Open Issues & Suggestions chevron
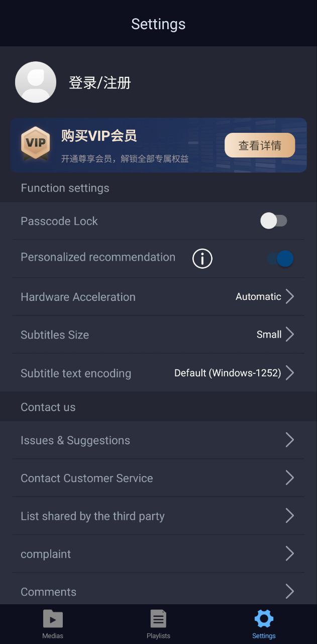The height and width of the screenshot is (644, 317). click(x=289, y=440)
